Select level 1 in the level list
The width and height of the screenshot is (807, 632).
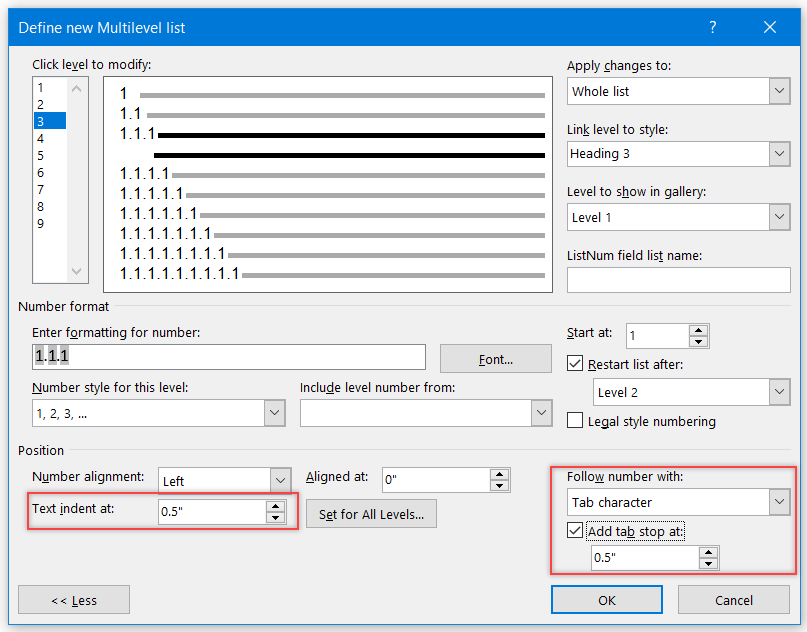50,87
